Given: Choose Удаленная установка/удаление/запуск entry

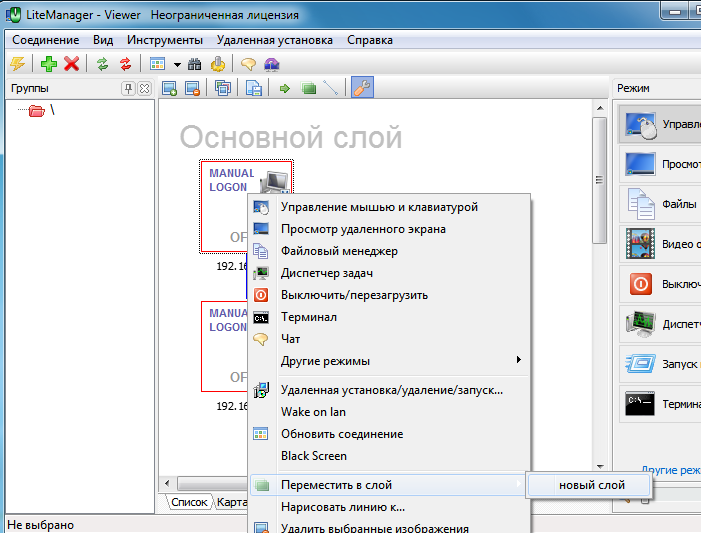Looking at the screenshot, I should (389, 390).
